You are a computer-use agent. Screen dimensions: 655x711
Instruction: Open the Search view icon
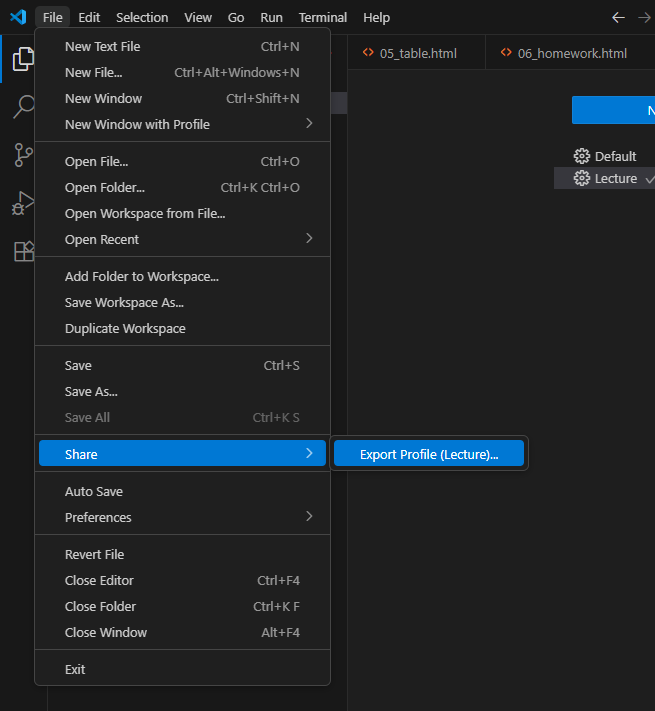coord(22,107)
